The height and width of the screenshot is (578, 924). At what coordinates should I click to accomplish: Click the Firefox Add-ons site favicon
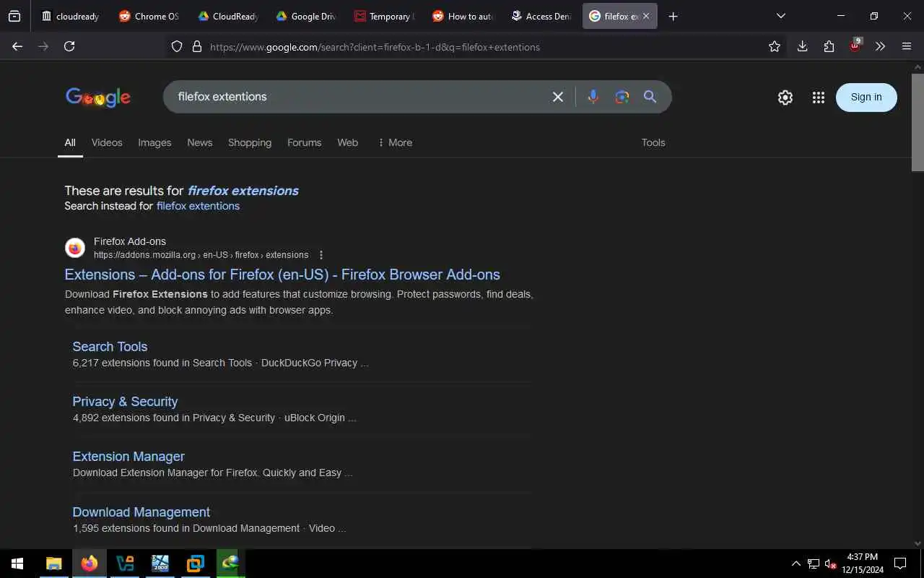[75, 248]
